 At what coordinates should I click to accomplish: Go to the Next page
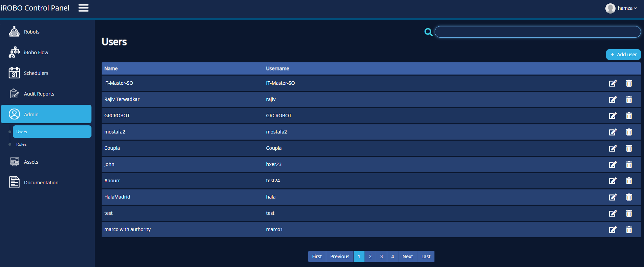point(407,256)
